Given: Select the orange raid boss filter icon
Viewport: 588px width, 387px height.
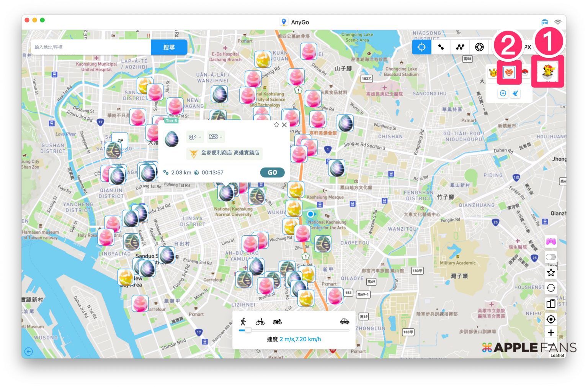Looking at the screenshot, I should [509, 72].
